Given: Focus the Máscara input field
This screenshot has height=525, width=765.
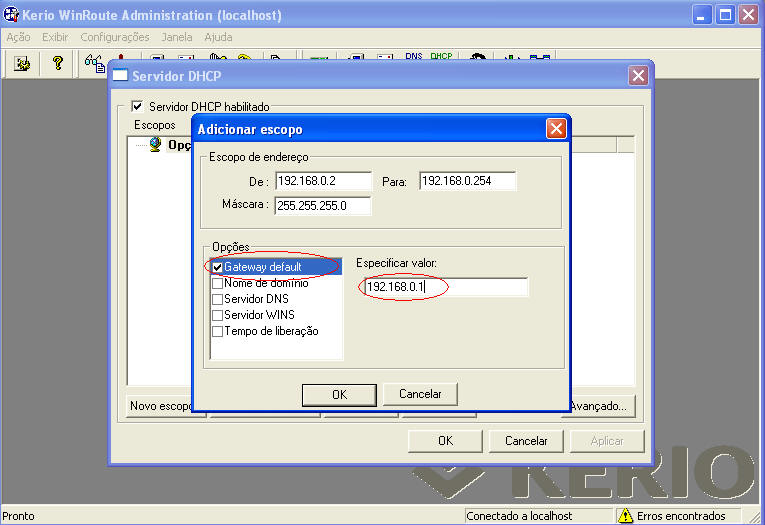Looking at the screenshot, I should pyautogui.click(x=322, y=206).
